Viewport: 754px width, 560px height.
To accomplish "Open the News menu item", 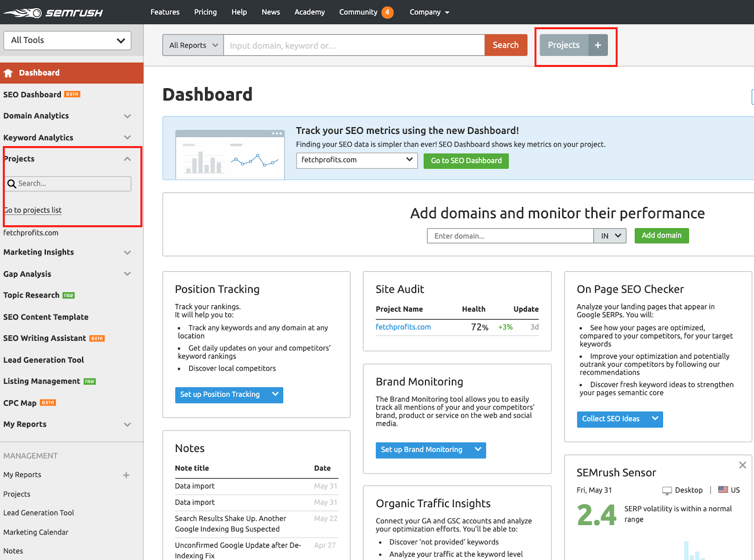I will (271, 12).
